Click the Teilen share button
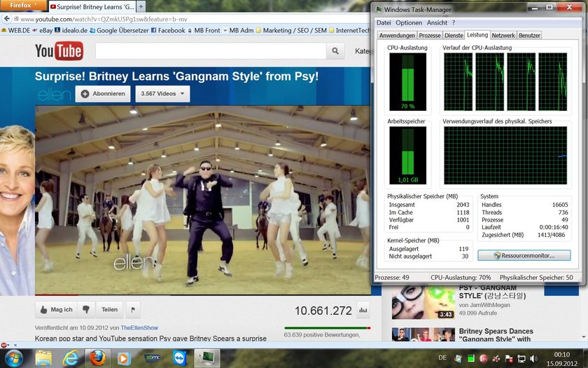Screen dimensions: 588x368 pyautogui.click(x=109, y=309)
